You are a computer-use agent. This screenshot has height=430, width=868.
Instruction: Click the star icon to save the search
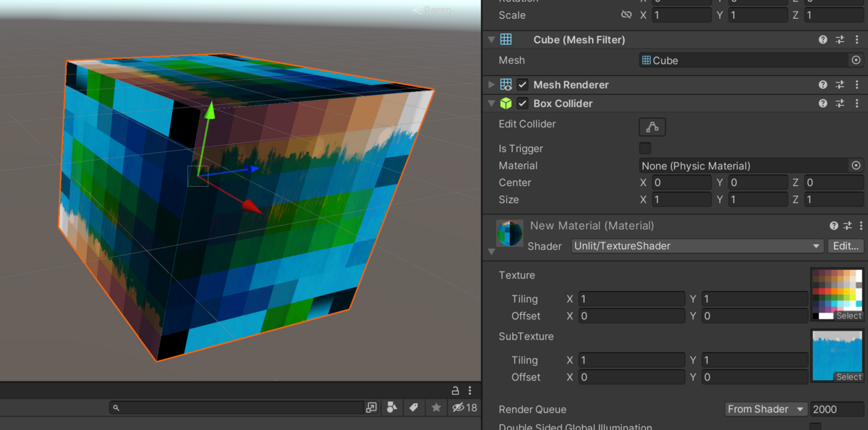click(x=435, y=408)
